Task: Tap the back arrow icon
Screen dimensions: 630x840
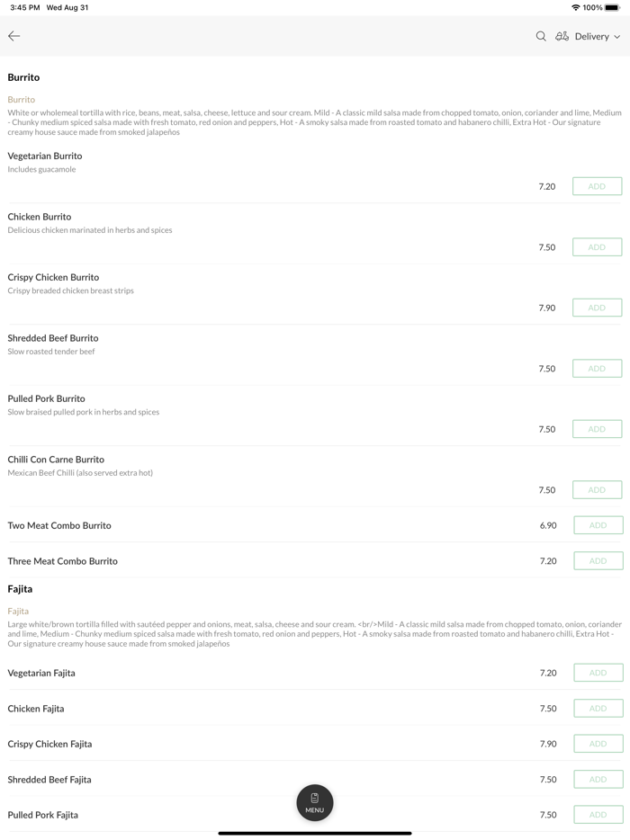Action: [x=14, y=36]
